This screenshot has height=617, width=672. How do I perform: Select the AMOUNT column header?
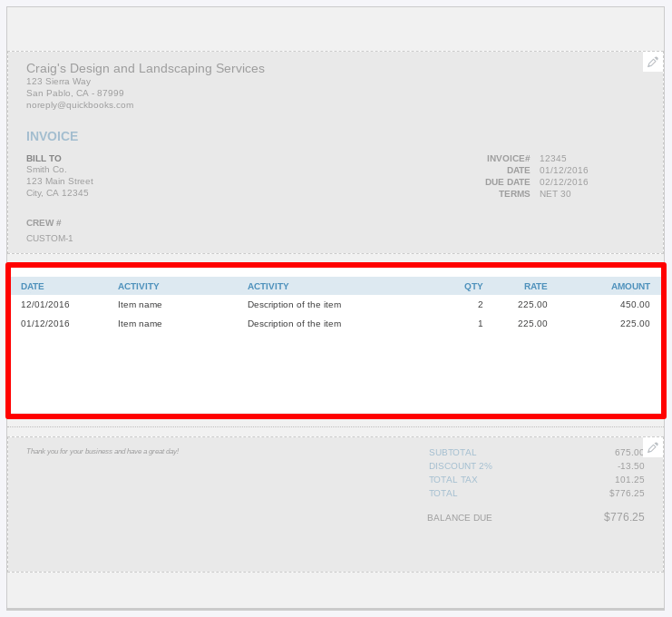(x=630, y=287)
